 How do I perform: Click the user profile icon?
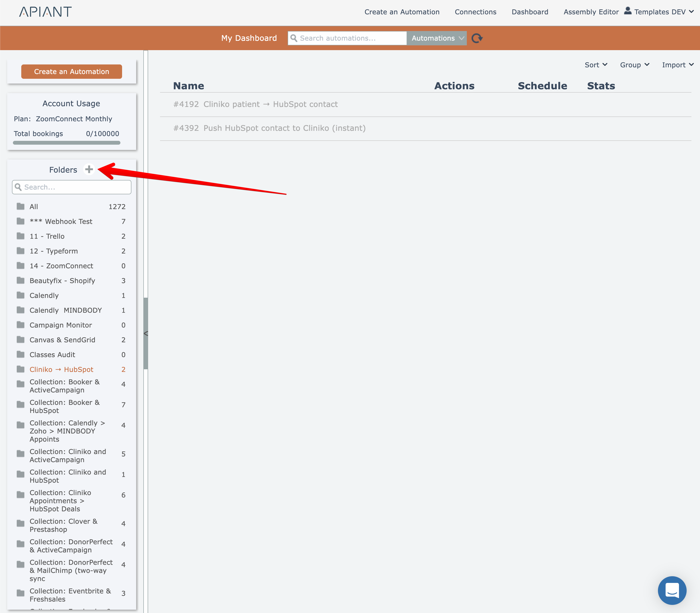click(x=627, y=11)
